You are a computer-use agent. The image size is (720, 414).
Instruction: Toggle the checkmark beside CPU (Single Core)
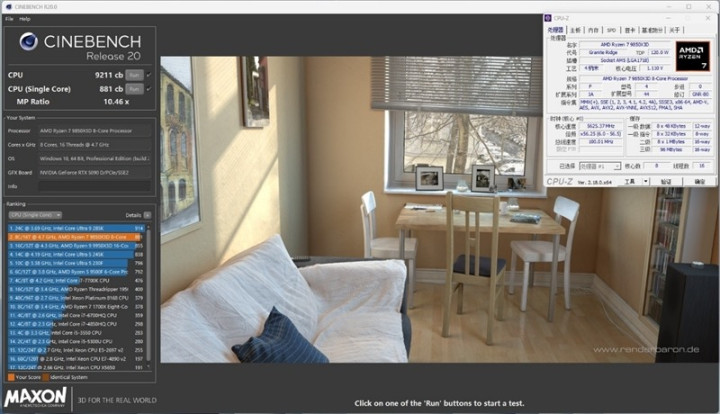pos(149,89)
